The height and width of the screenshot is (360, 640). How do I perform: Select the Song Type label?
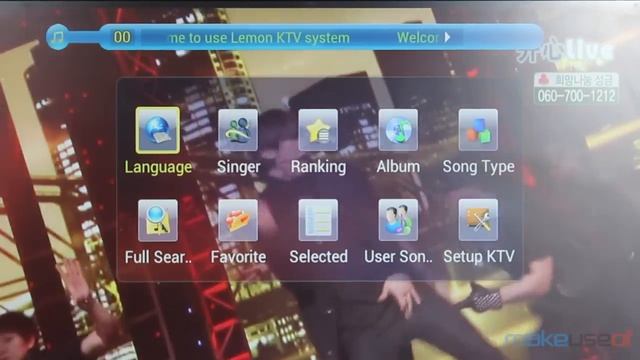pyautogui.click(x=478, y=167)
